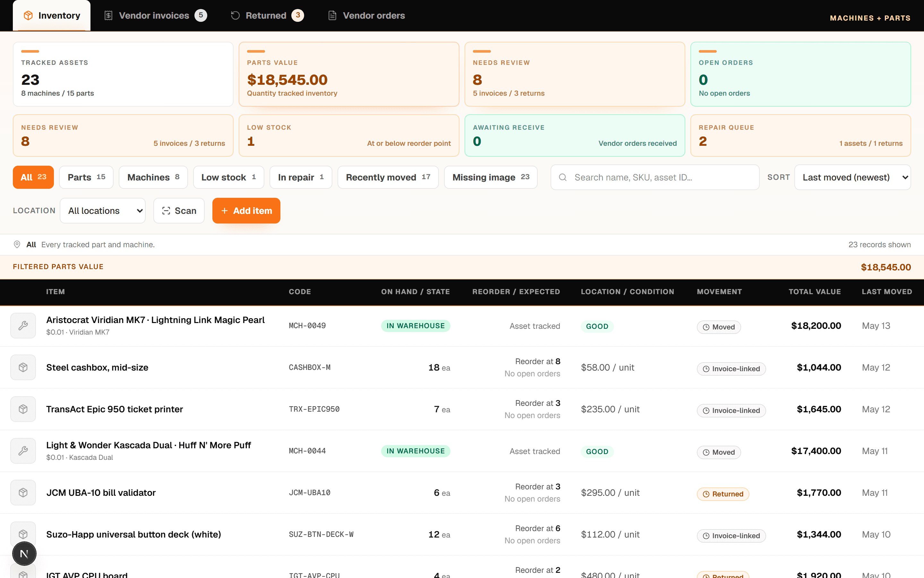Open the Aristocrat Viridian MK7 item name

[x=155, y=320]
